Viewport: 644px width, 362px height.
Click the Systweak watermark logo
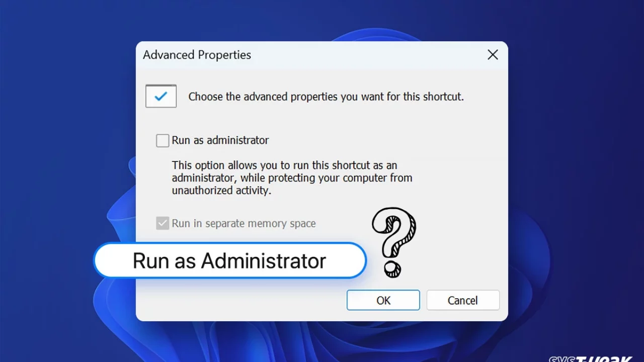(590, 357)
